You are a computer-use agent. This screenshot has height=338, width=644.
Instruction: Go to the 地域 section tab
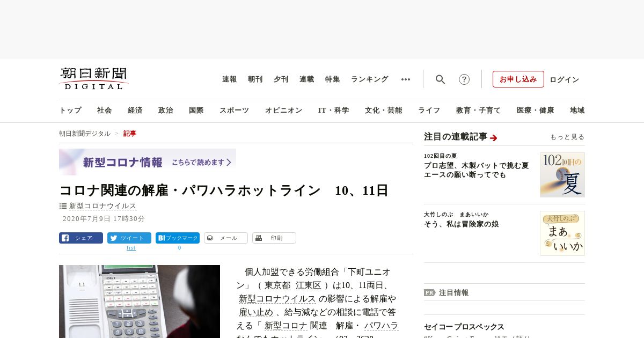pos(577,111)
